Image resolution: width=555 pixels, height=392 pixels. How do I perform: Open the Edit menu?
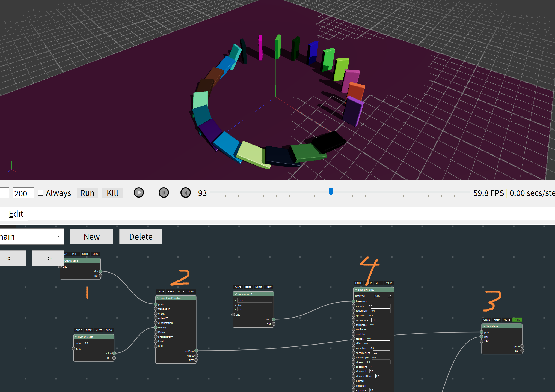(16, 214)
